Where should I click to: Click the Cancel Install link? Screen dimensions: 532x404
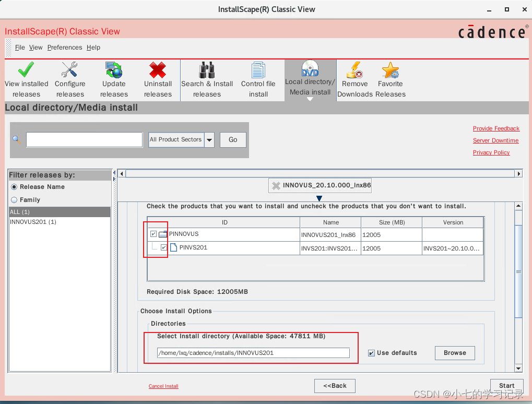(x=163, y=386)
